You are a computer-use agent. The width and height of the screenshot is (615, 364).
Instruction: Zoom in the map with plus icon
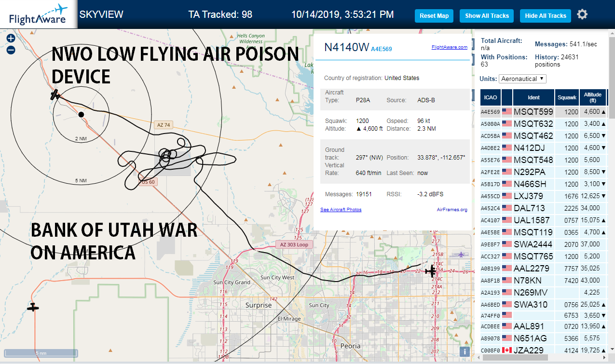11,38
